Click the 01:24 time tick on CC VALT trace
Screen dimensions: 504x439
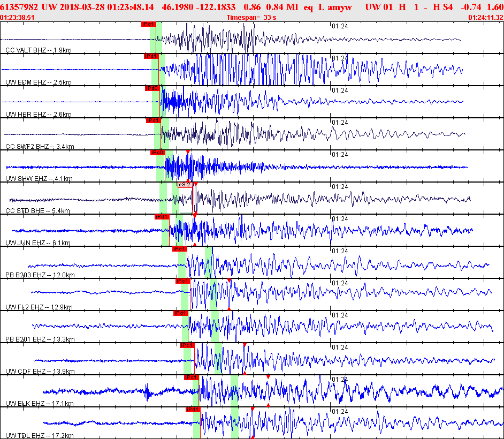pos(340,26)
